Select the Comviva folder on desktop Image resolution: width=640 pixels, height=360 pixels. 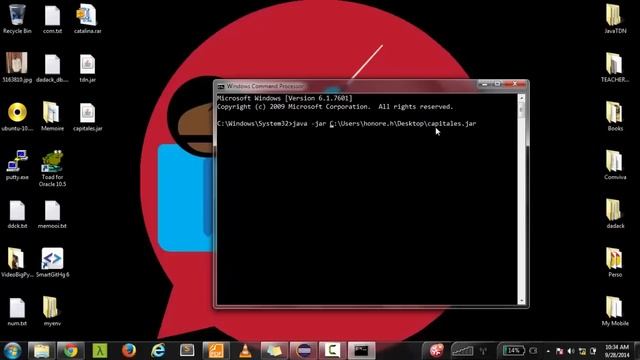615,165
